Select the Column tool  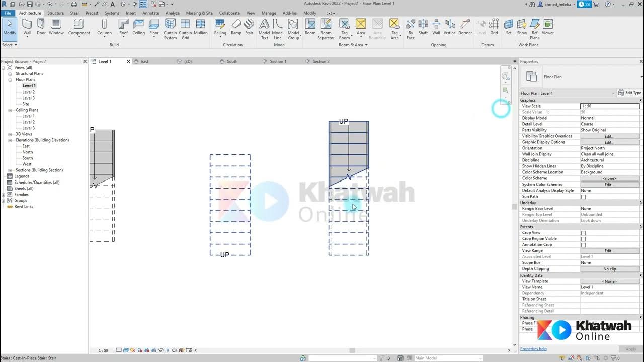(104, 27)
